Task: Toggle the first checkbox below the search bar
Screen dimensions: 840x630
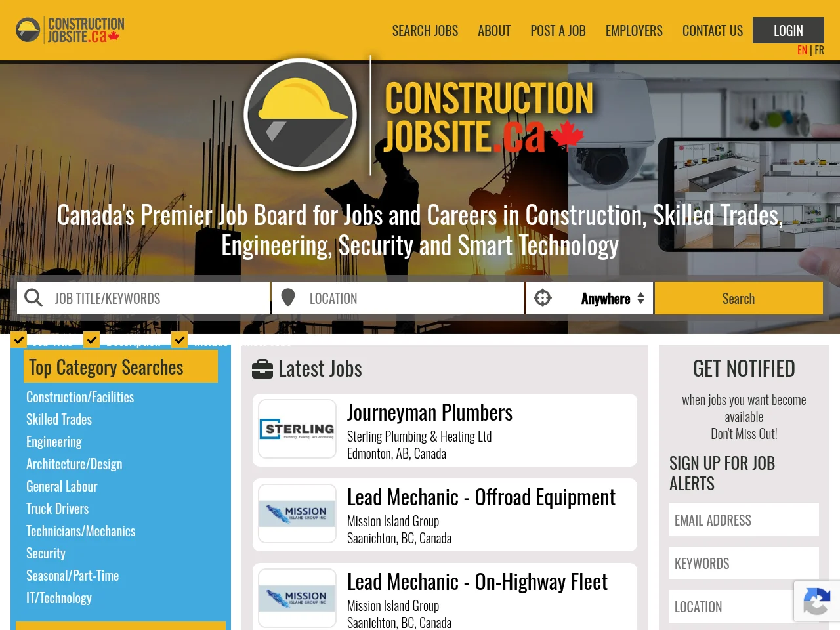Action: coord(19,339)
